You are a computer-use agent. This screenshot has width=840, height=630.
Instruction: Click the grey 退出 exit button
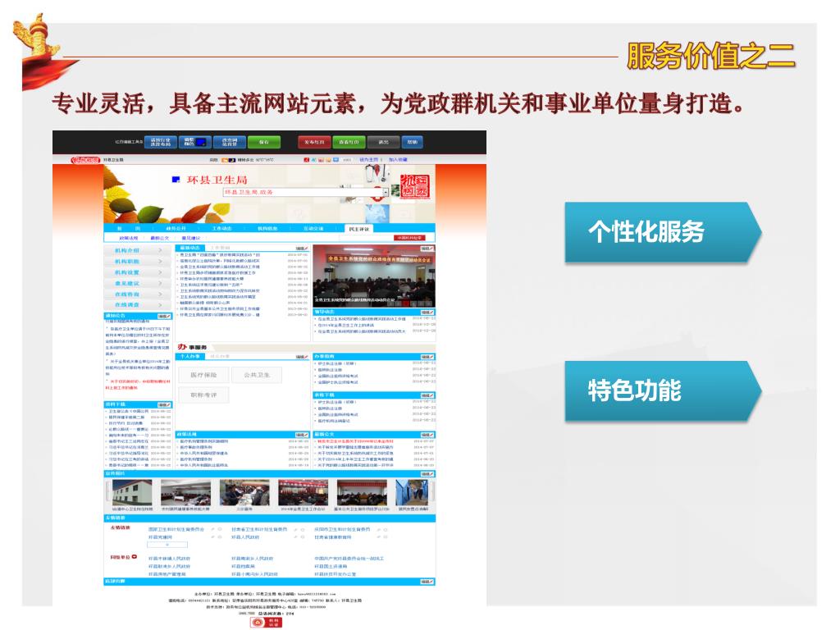coord(384,142)
